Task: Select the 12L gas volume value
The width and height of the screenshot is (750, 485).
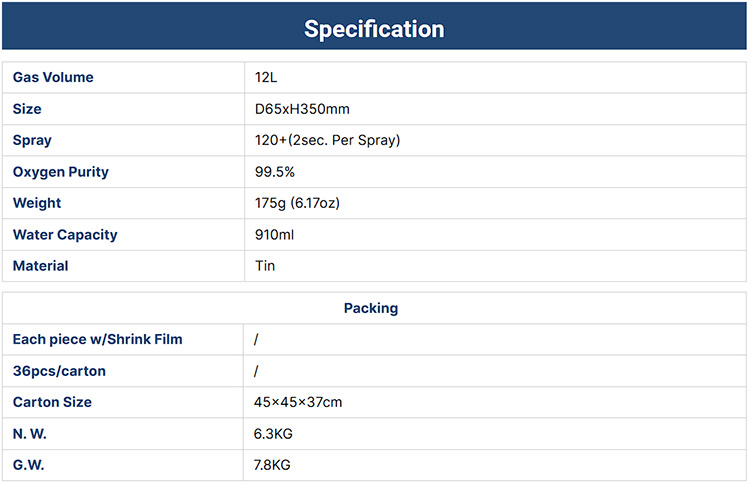Action: click(266, 78)
